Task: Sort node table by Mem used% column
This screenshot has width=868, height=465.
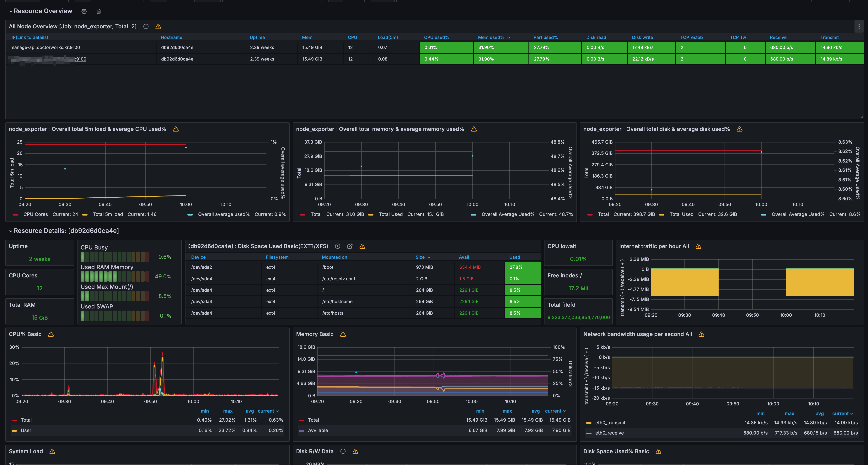Action: 494,37
